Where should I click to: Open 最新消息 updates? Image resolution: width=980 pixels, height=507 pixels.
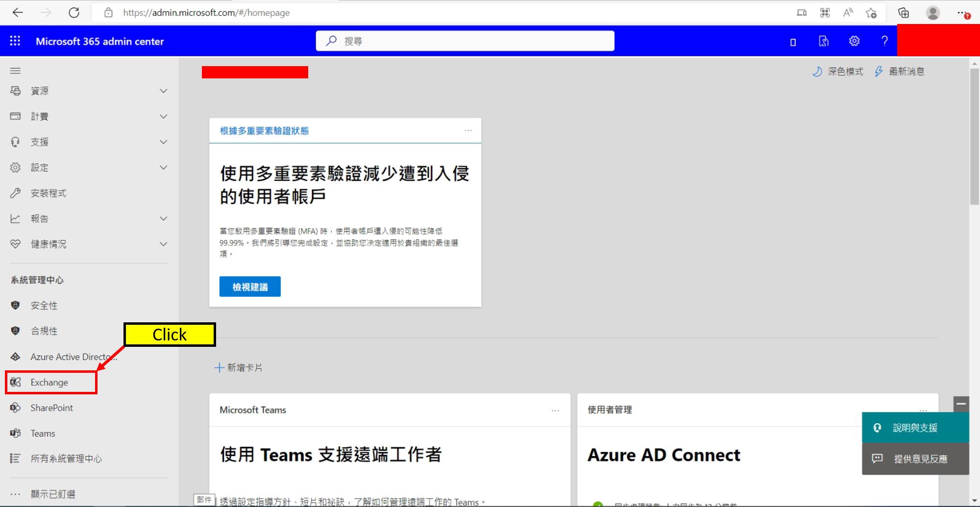(x=899, y=71)
